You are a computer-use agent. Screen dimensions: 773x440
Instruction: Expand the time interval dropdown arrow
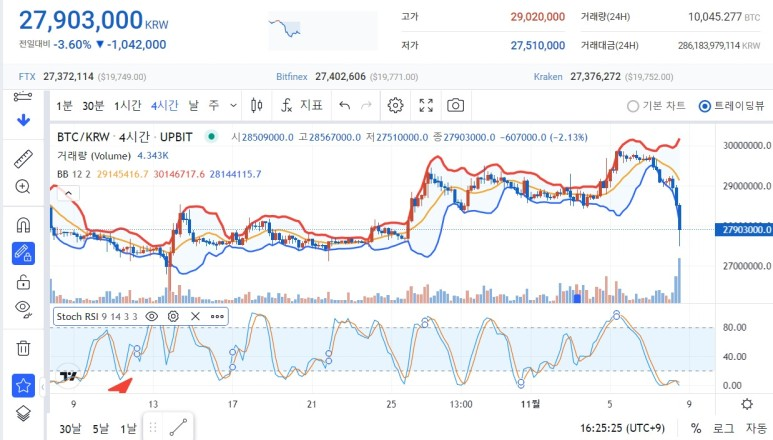click(233, 105)
